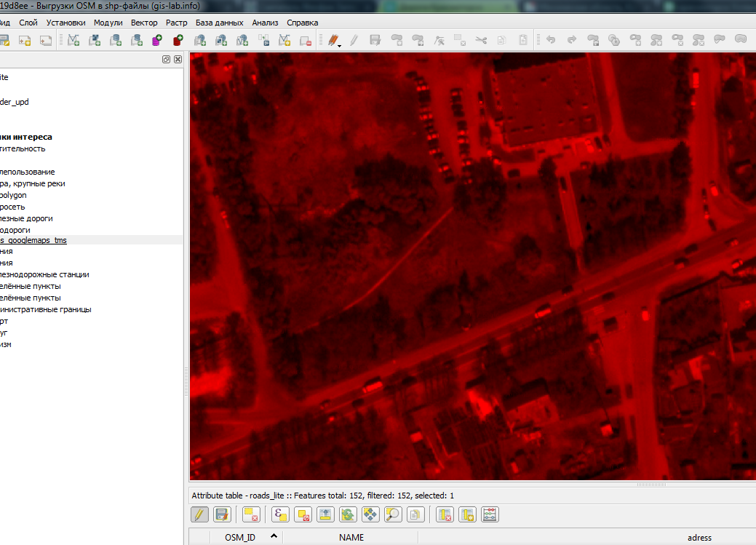Pan map to selected rows
756x545 pixels.
tap(370, 514)
